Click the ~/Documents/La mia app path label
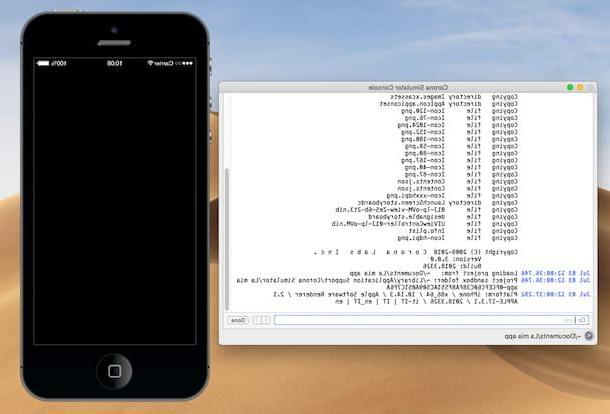Image resolution: width=610 pixels, height=414 pixels. click(543, 335)
